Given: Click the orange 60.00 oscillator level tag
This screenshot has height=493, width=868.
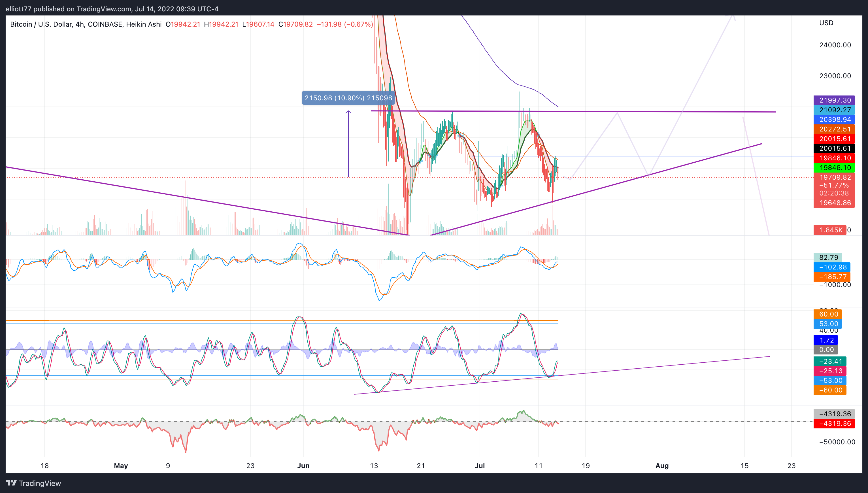Looking at the screenshot, I should click(827, 314).
